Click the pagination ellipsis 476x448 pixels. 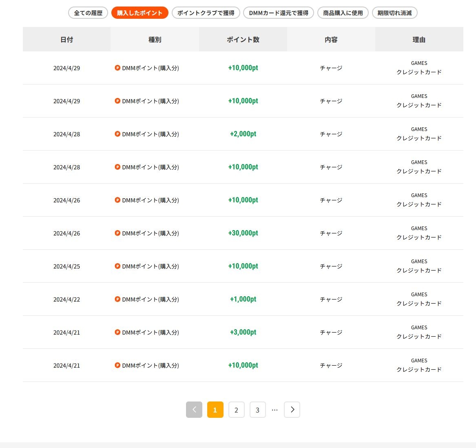pyautogui.click(x=275, y=410)
